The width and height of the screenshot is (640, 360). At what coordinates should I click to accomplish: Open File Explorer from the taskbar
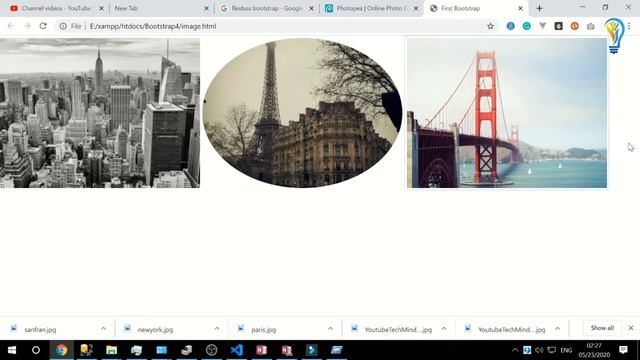pyautogui.click(x=111, y=350)
